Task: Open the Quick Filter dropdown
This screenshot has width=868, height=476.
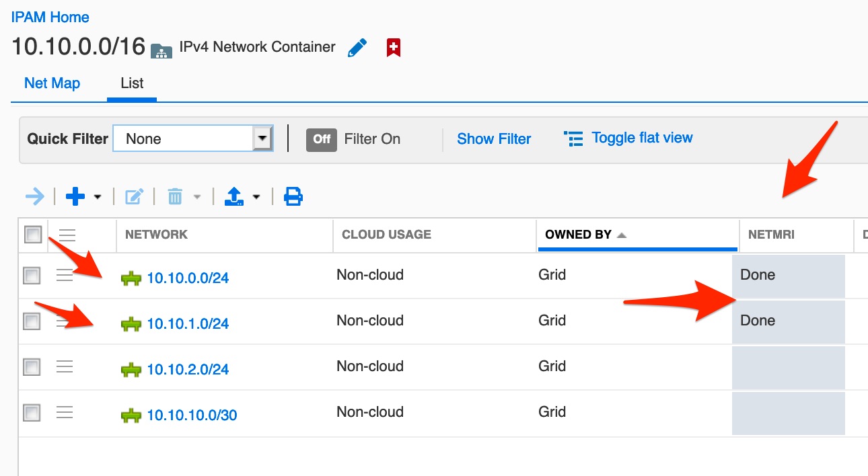Action: pyautogui.click(x=261, y=139)
